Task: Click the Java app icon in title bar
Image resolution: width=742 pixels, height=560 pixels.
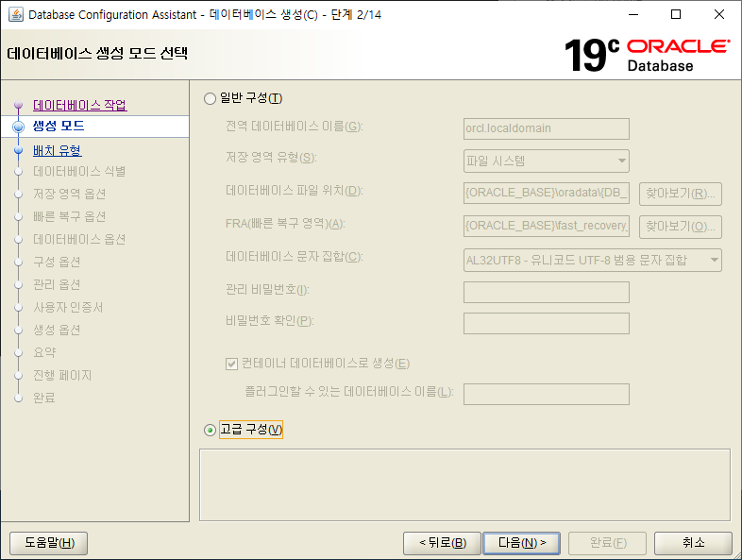Action: pos(16,15)
